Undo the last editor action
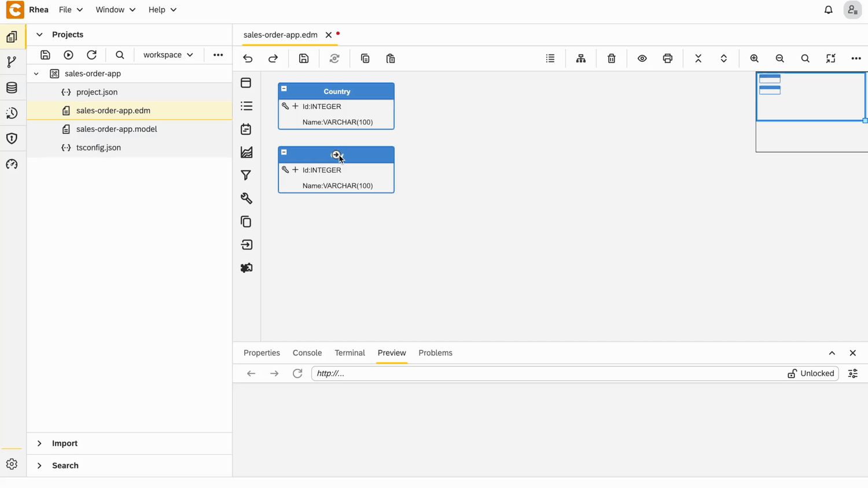The image size is (868, 488). click(x=248, y=58)
